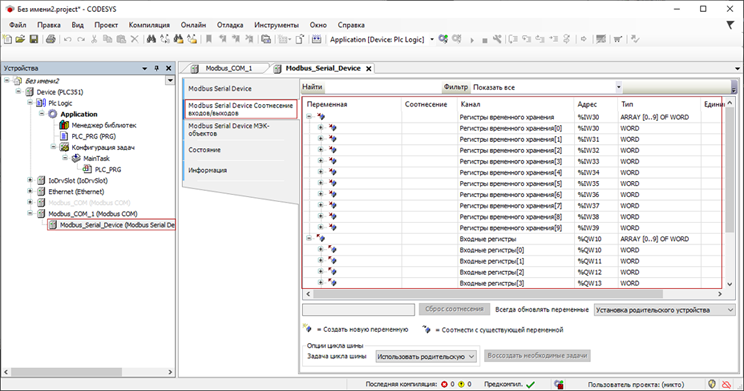Save the project using the floppy disk icon
Screen dimensions: 744x391
pyautogui.click(x=34, y=39)
